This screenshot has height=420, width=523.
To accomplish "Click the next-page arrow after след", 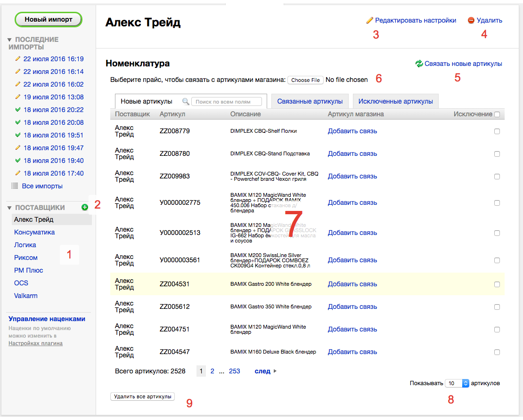I will pos(275,371).
